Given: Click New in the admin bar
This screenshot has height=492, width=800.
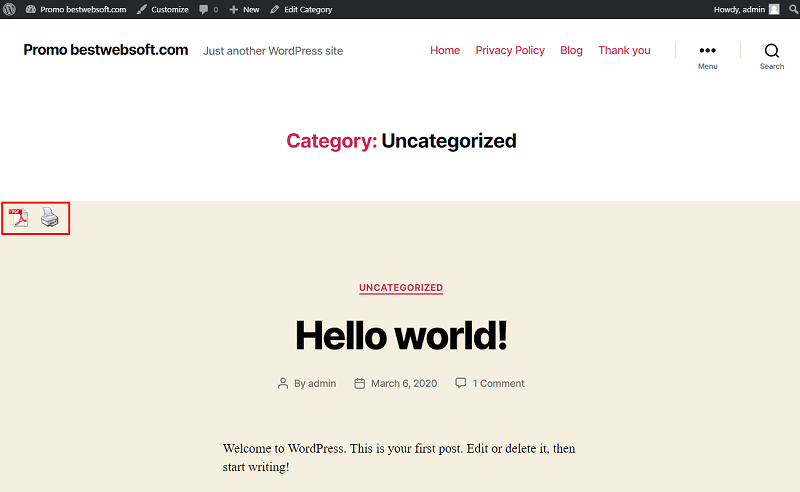Looking at the screenshot, I should coord(244,9).
